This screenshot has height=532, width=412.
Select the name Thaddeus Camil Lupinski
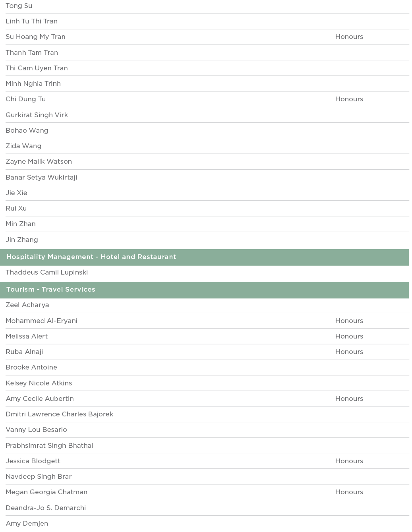(x=46, y=273)
